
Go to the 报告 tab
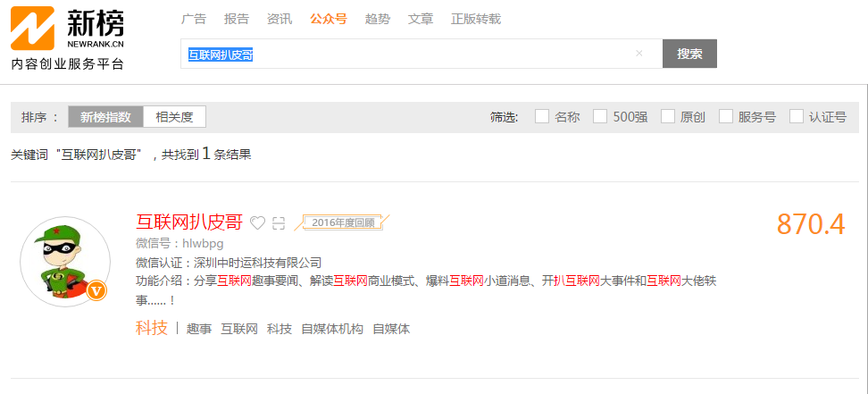coord(237,19)
